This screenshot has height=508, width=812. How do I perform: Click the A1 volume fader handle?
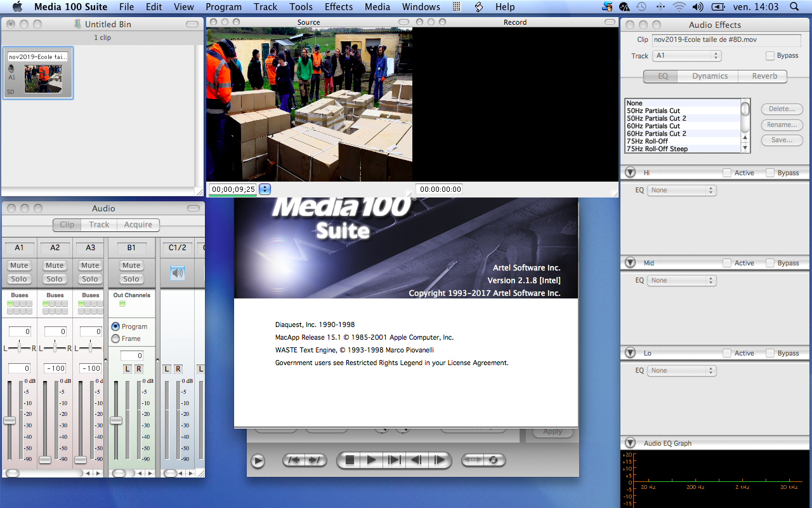click(x=10, y=420)
